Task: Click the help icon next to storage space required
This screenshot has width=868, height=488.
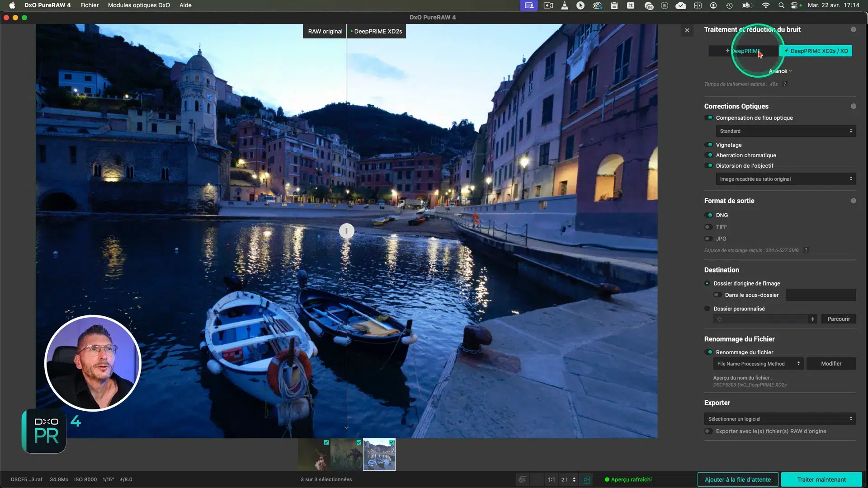Action: (806, 250)
